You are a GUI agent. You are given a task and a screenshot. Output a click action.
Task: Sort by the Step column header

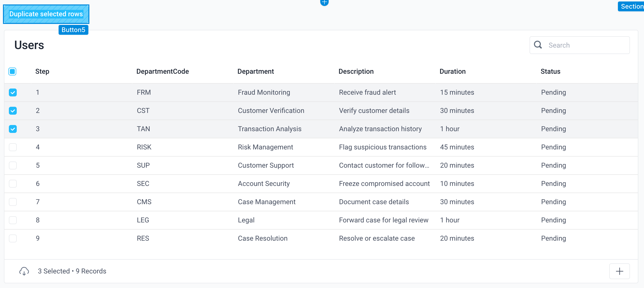point(42,71)
